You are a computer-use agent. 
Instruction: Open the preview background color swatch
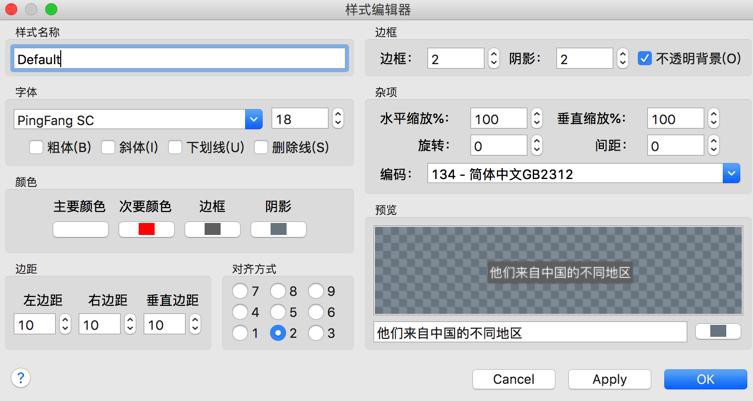tap(718, 331)
